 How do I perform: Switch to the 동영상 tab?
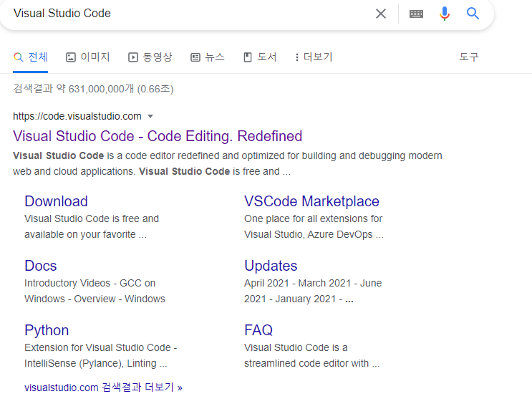click(x=150, y=57)
